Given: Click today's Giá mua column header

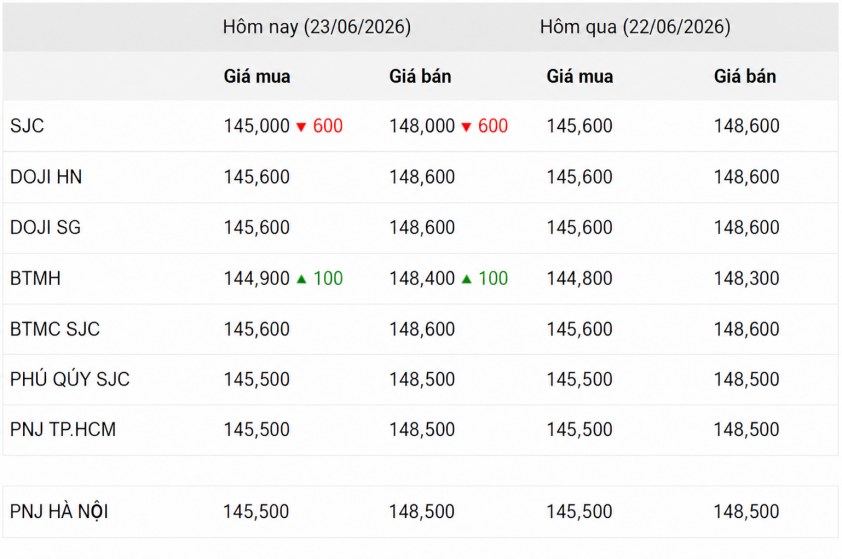Looking at the screenshot, I should [257, 76].
